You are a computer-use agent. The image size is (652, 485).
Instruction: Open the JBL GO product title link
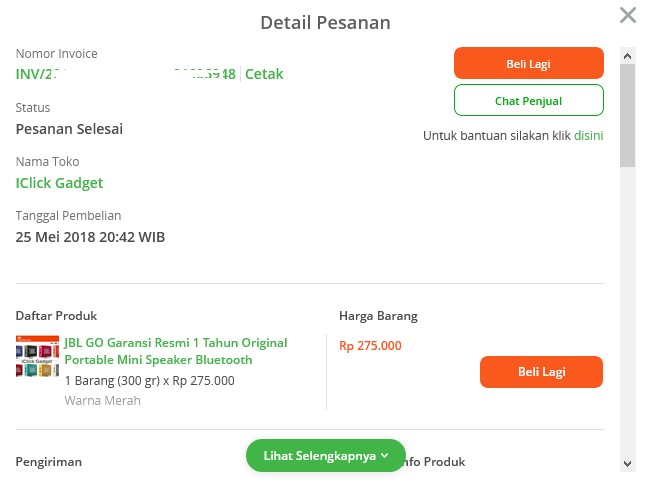click(x=176, y=351)
